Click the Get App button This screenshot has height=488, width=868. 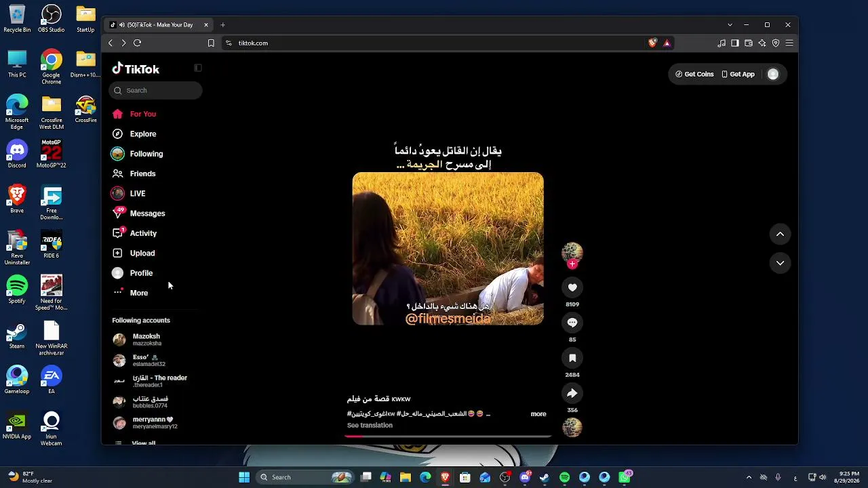coord(738,75)
